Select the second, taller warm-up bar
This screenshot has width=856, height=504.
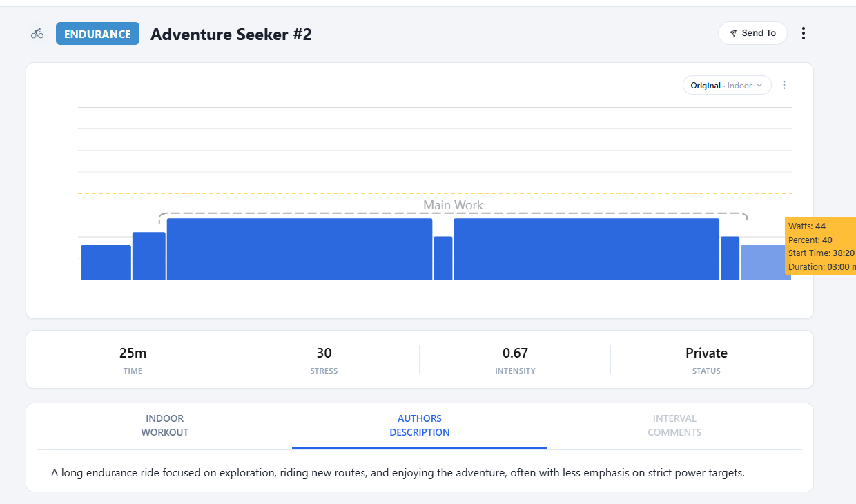click(x=149, y=256)
